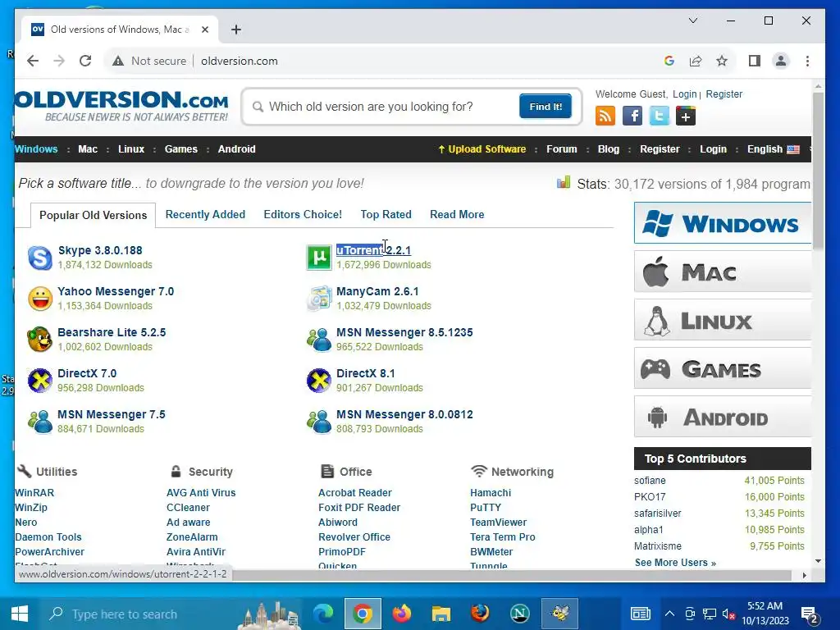840x630 pixels.
Task: Open the Windows Start menu
Action: tap(20, 614)
